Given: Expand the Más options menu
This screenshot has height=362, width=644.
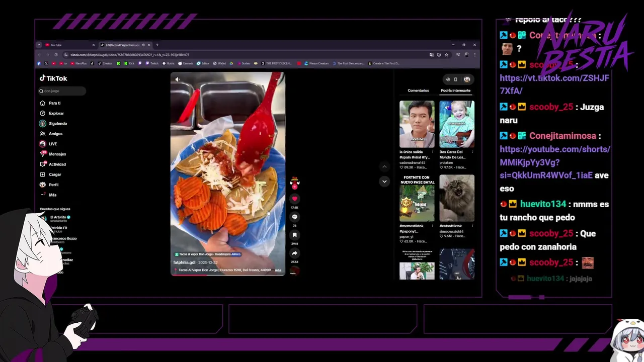Looking at the screenshot, I should tap(48, 195).
